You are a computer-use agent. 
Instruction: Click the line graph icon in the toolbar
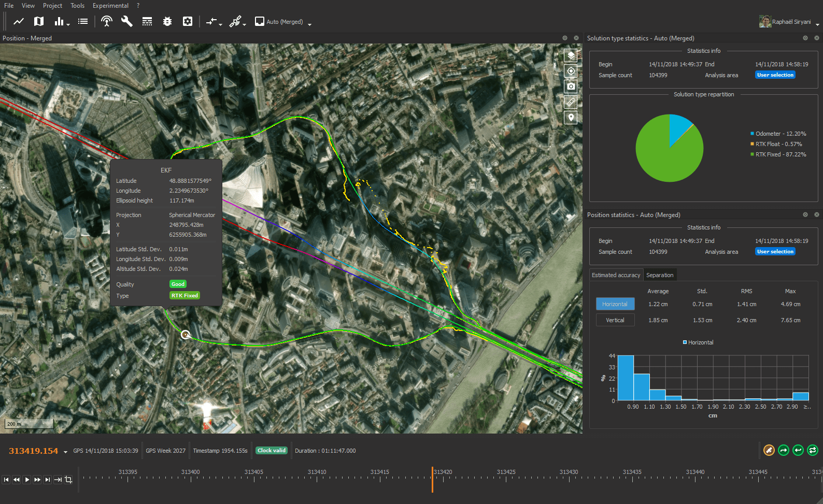click(19, 21)
